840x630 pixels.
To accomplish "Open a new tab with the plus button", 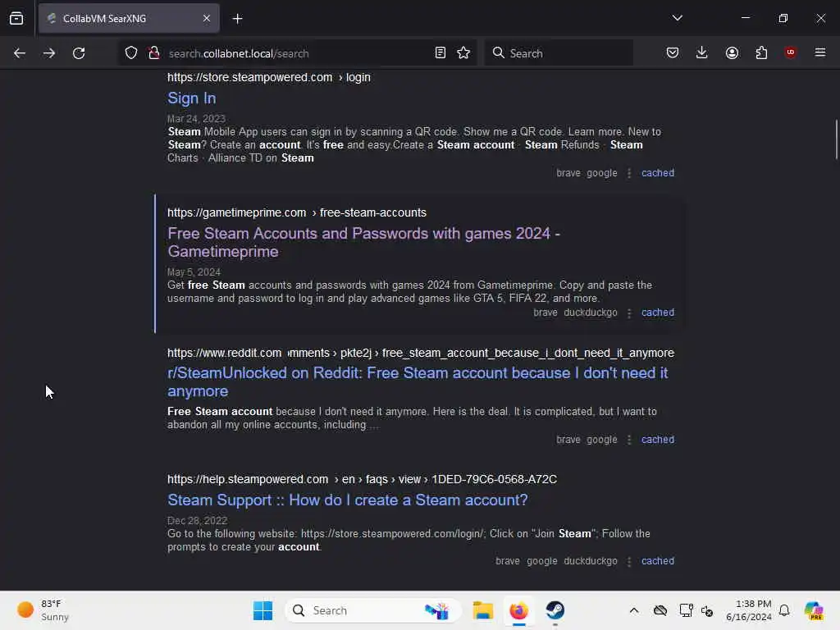I will [x=237, y=19].
